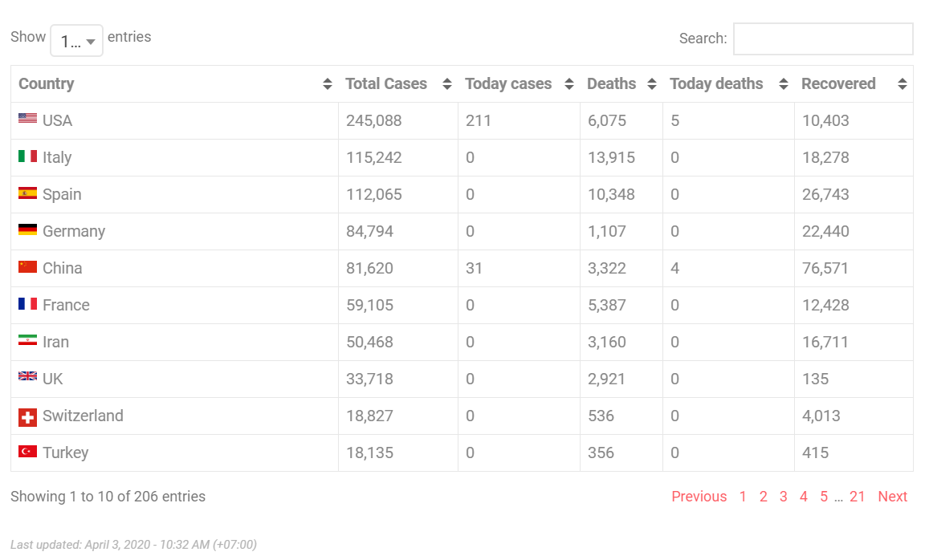Click the Germany country row name
Image resolution: width=925 pixels, height=560 pixels.
74,231
